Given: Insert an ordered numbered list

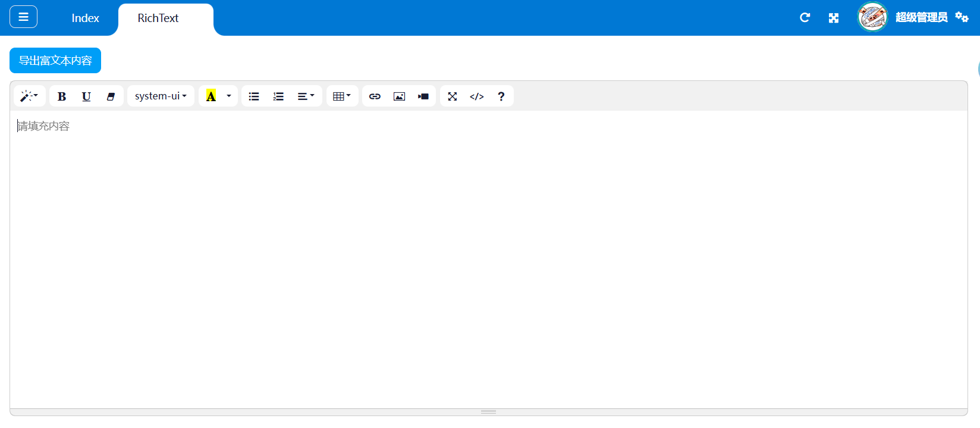Looking at the screenshot, I should pyautogui.click(x=278, y=96).
